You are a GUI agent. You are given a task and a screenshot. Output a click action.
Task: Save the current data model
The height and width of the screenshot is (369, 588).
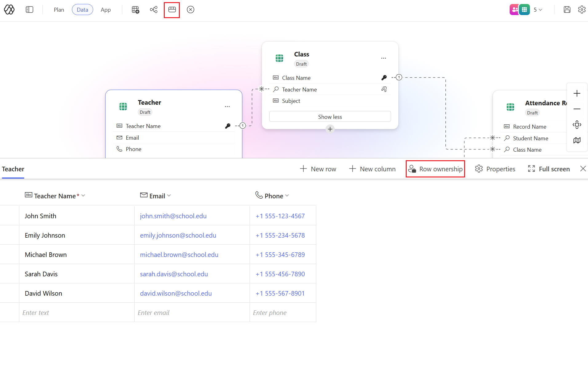point(567,10)
